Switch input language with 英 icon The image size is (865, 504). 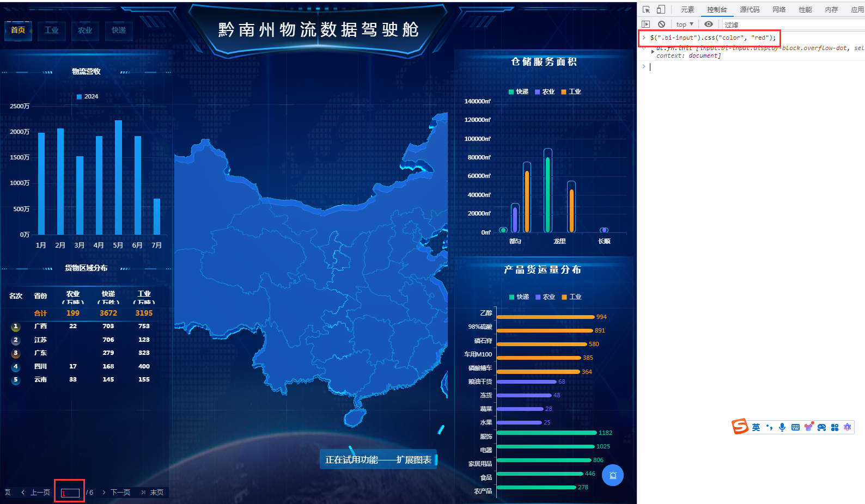756,427
